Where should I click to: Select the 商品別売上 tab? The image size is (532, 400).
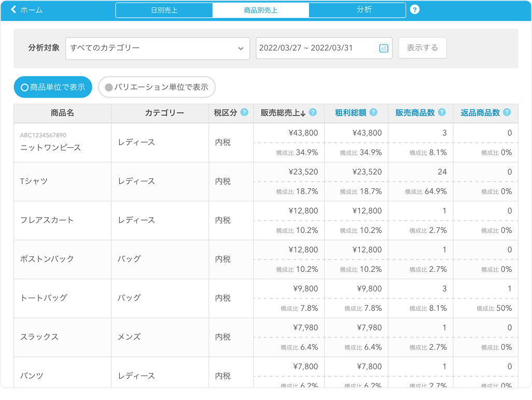point(260,10)
